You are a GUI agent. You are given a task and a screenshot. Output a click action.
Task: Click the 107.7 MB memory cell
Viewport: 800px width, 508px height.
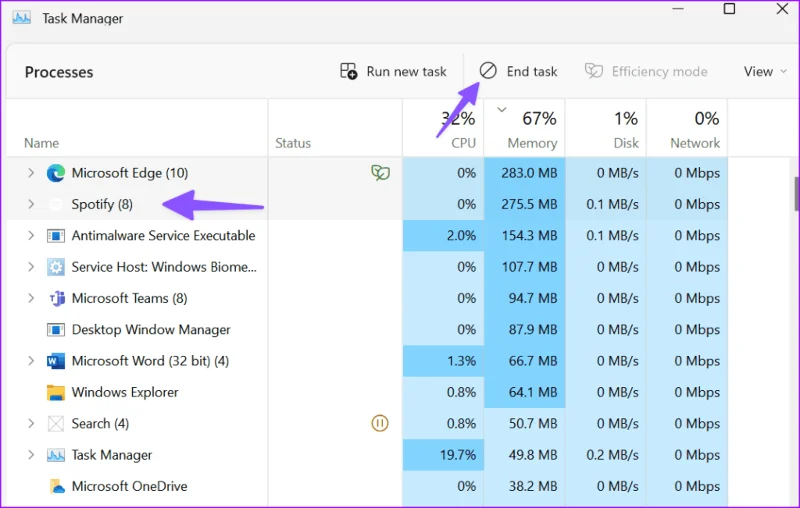[524, 267]
